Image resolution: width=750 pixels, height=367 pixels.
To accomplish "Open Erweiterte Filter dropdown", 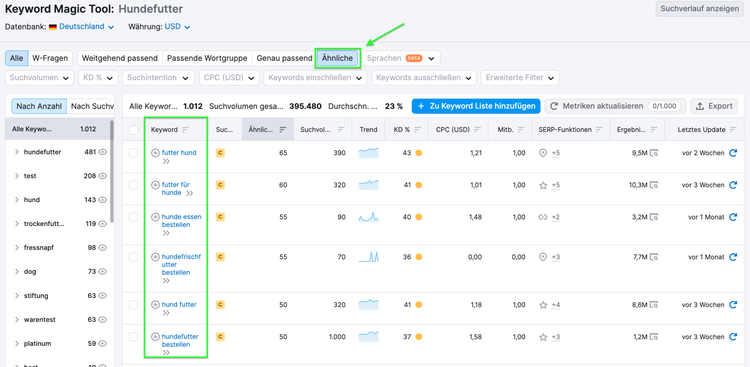I will (520, 78).
